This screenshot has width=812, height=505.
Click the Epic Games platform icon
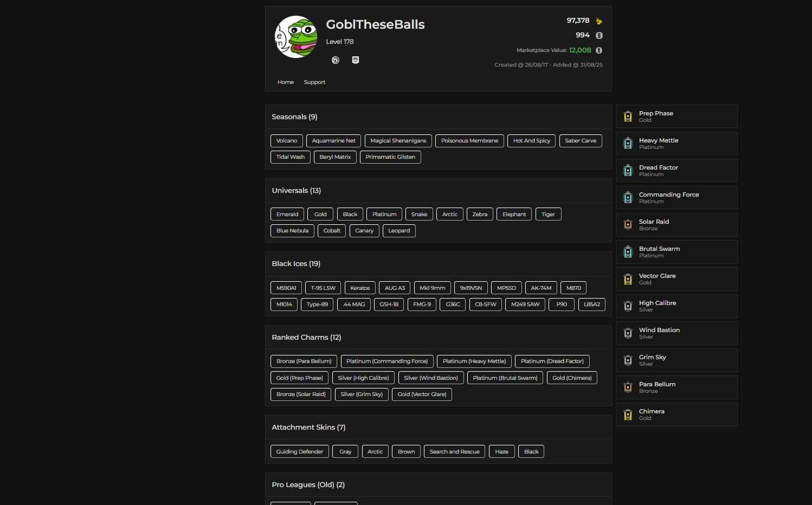(x=356, y=60)
